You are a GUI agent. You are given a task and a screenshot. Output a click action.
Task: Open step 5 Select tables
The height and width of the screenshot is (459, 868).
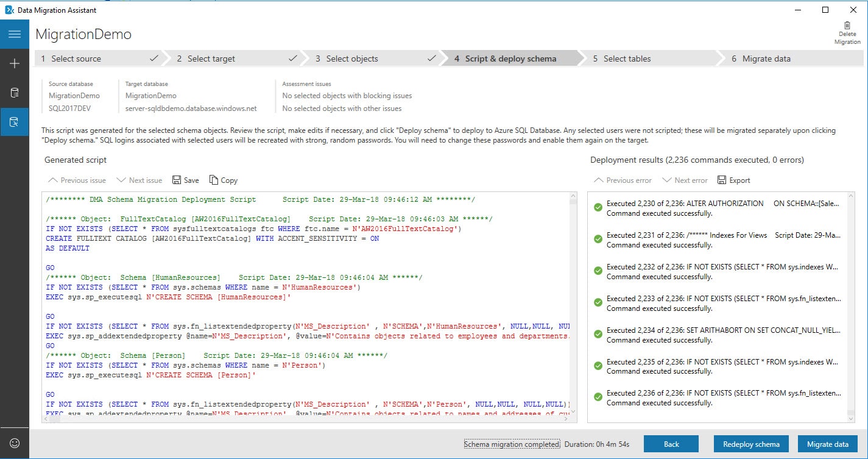pos(649,59)
